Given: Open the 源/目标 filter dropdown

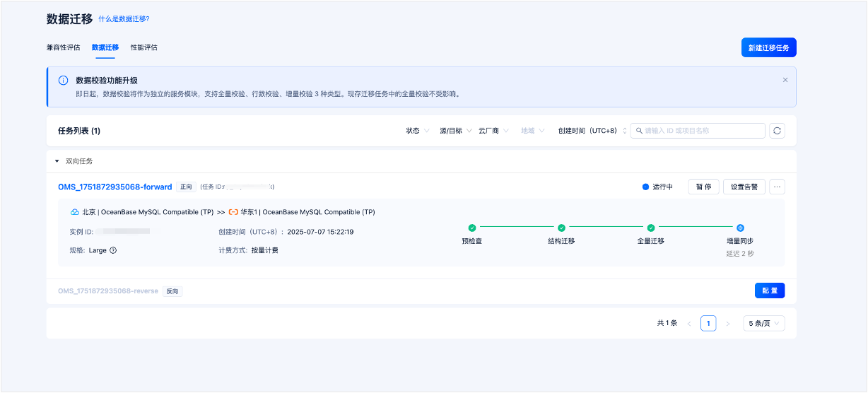Looking at the screenshot, I should point(455,131).
